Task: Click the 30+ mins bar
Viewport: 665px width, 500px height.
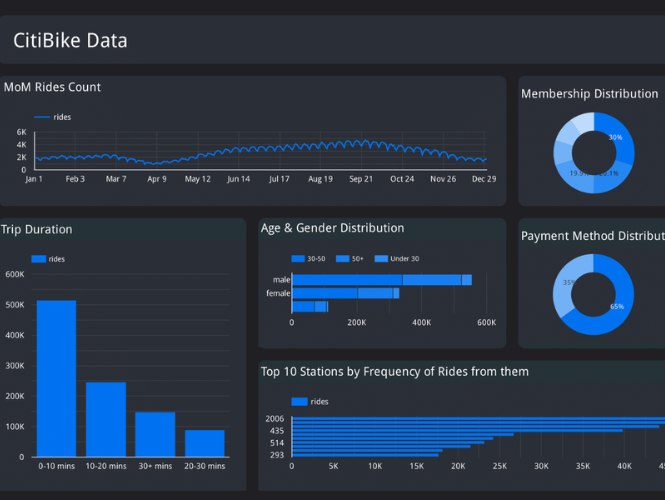Action: [x=155, y=434]
